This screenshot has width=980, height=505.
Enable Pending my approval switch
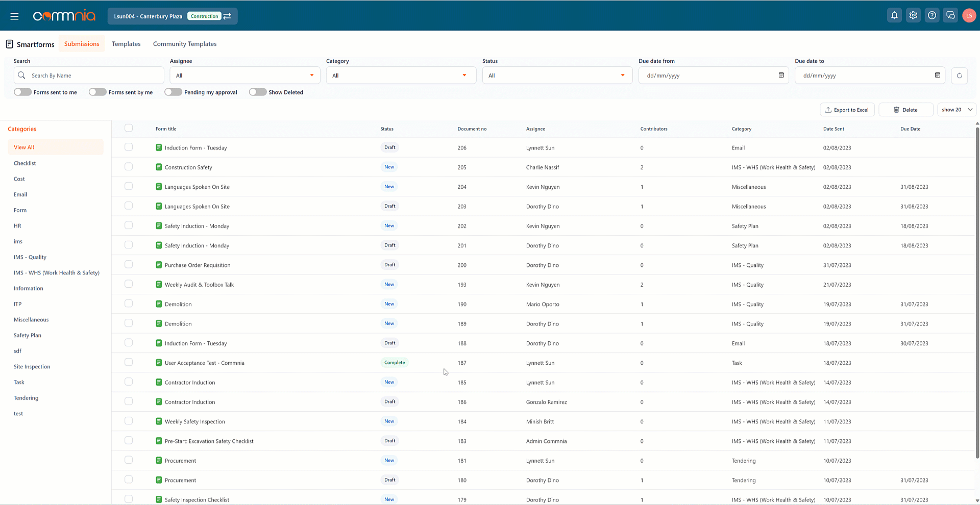pyautogui.click(x=173, y=92)
